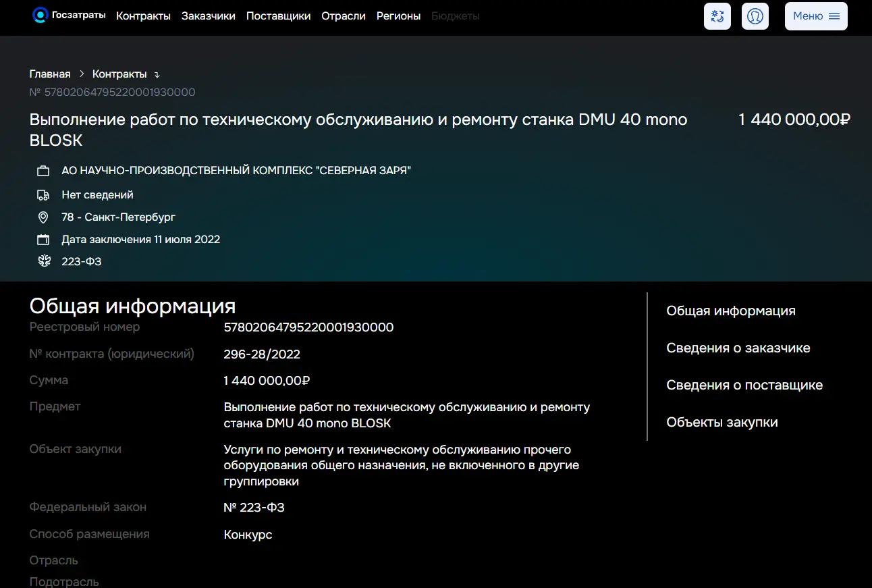Click the calendar icon beside contract date

(43, 240)
